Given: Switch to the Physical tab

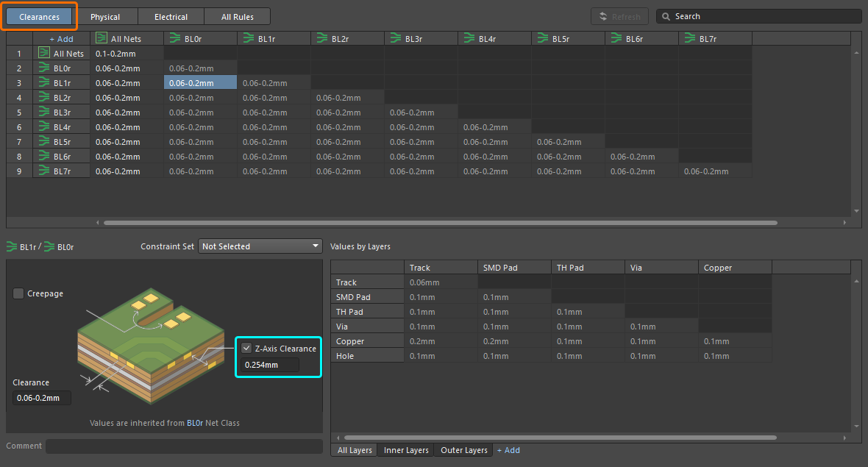Looking at the screenshot, I should [105, 16].
